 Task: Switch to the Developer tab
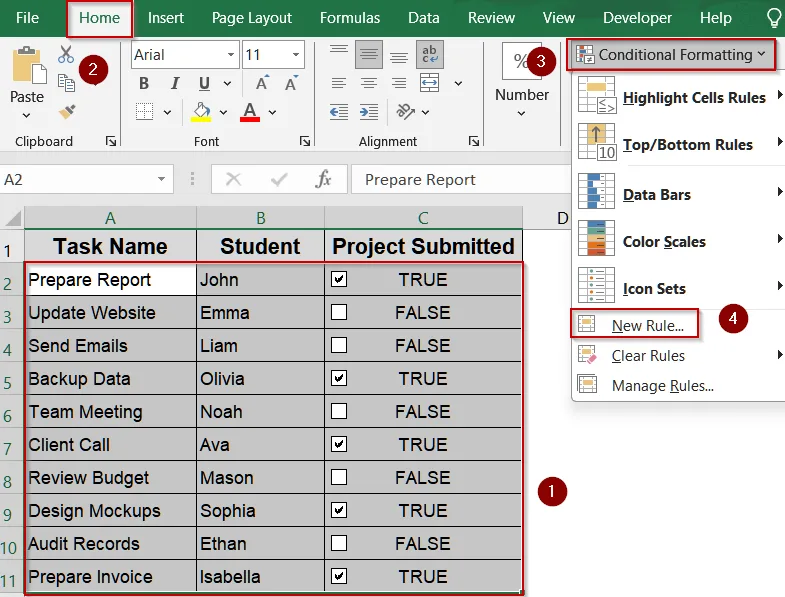(x=637, y=18)
